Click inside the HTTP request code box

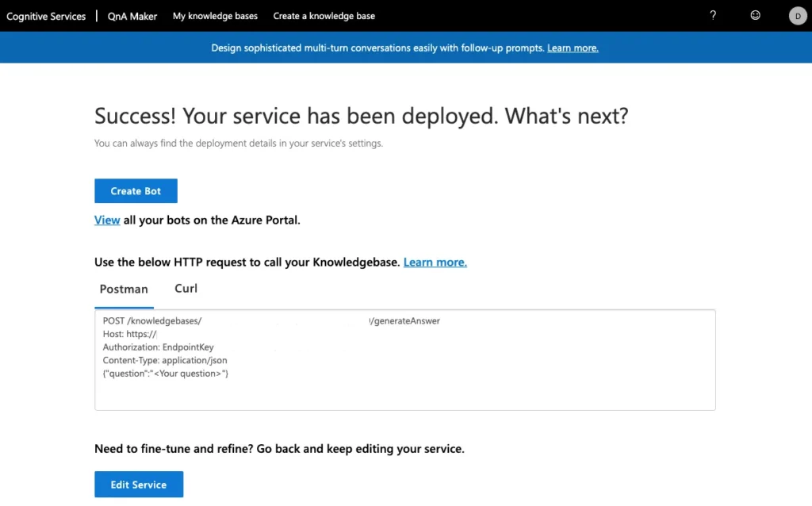click(x=405, y=360)
